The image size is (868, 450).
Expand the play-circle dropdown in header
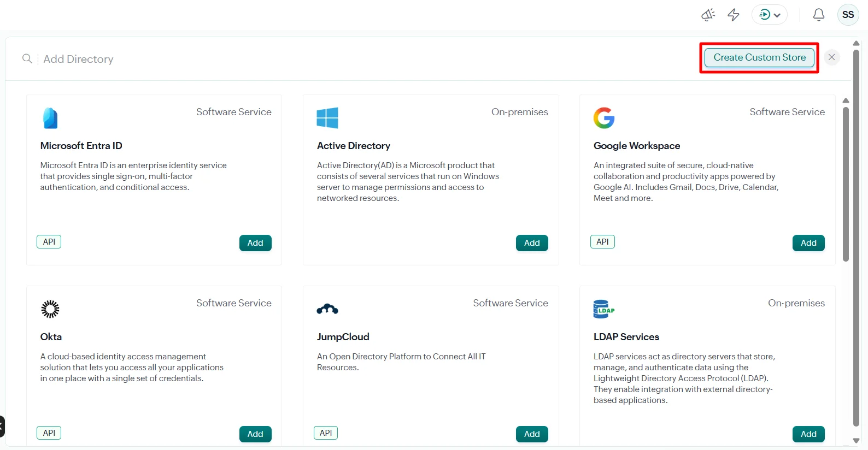[x=770, y=15]
